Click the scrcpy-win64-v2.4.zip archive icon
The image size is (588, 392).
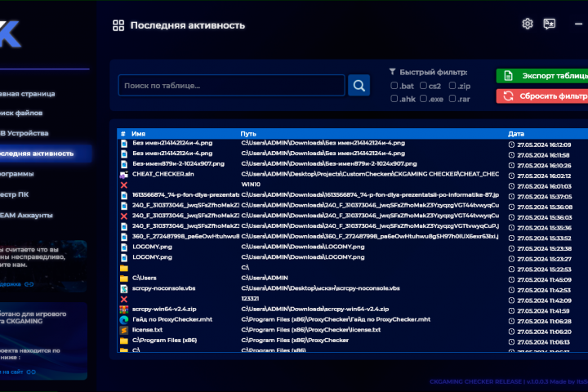coord(124,310)
